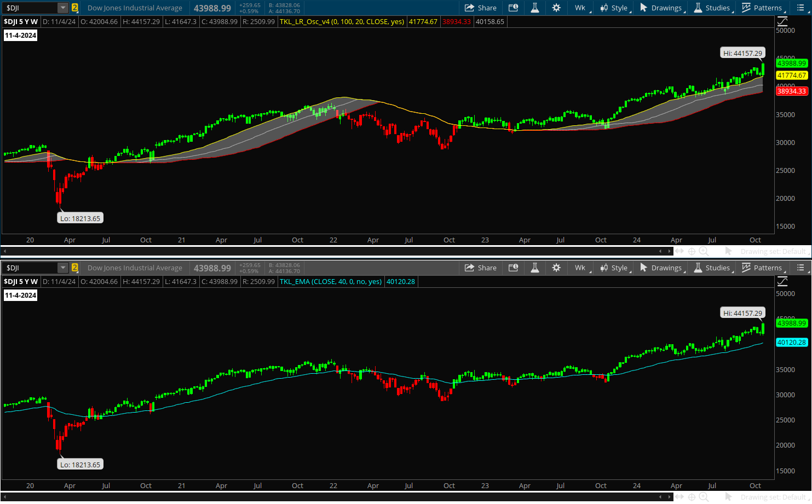Click Patterns icon in top chart
The height and width of the screenshot is (504, 812).
tap(746, 8)
